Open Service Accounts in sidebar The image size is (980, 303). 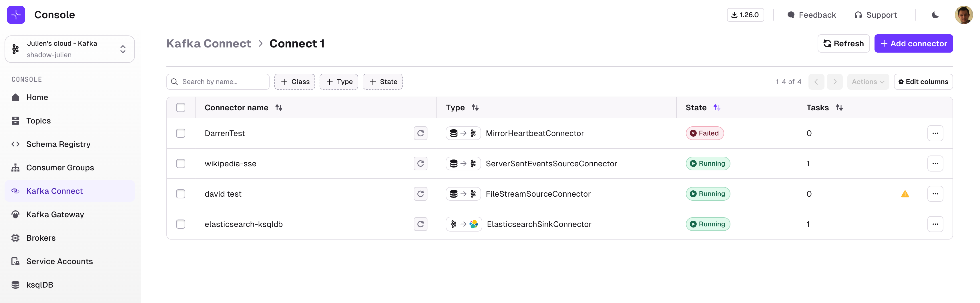coord(70,262)
